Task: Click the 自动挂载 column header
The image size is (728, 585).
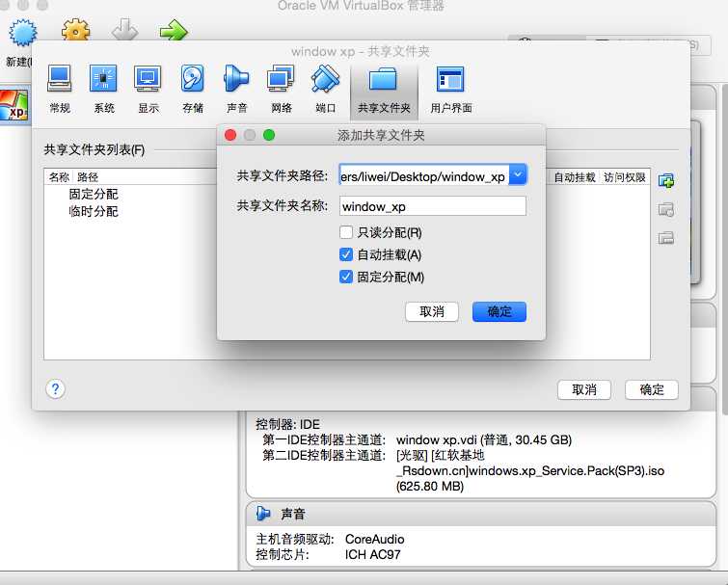Action: click(575, 177)
